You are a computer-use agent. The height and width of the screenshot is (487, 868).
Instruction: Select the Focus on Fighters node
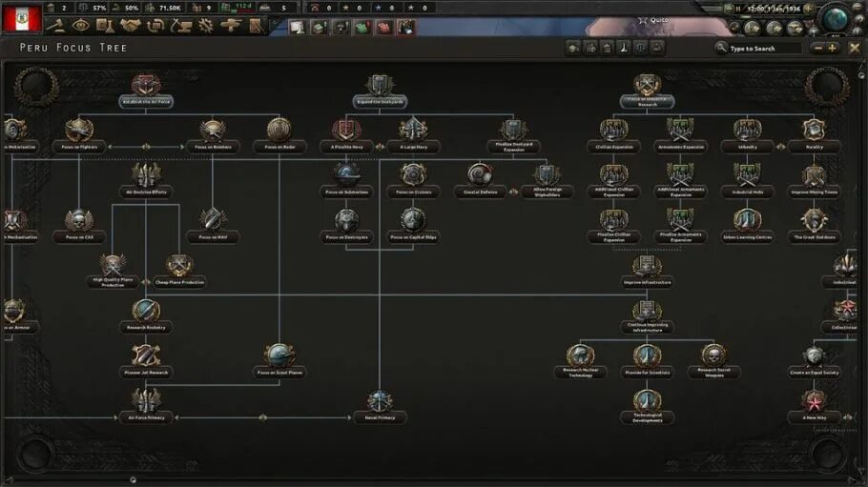[79, 135]
